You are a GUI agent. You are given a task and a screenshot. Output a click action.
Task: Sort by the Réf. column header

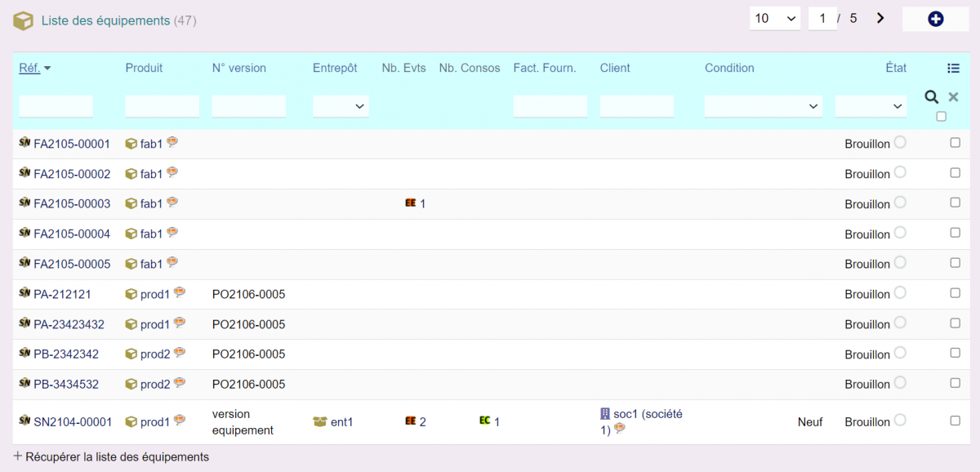[x=29, y=68]
